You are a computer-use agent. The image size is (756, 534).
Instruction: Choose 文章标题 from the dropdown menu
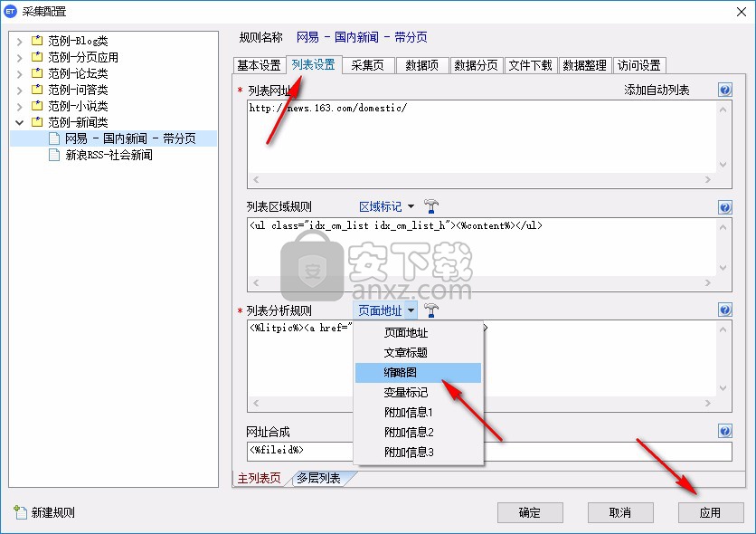click(x=405, y=353)
